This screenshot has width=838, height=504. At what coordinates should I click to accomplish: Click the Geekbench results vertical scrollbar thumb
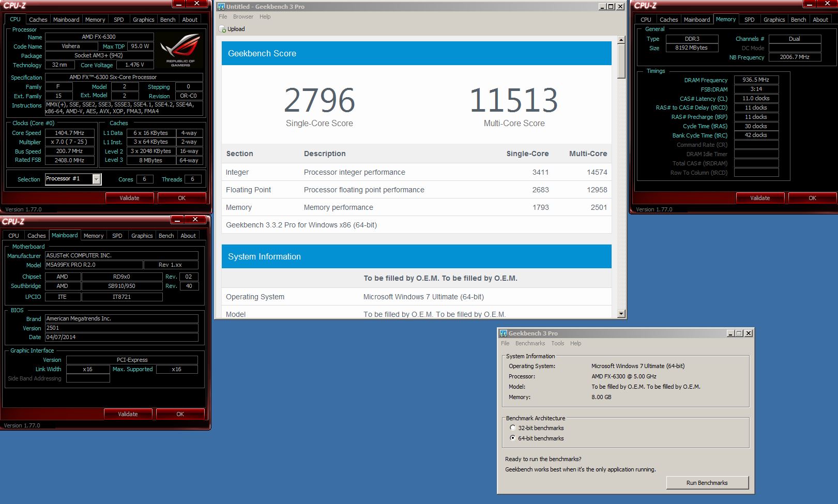tap(621, 60)
